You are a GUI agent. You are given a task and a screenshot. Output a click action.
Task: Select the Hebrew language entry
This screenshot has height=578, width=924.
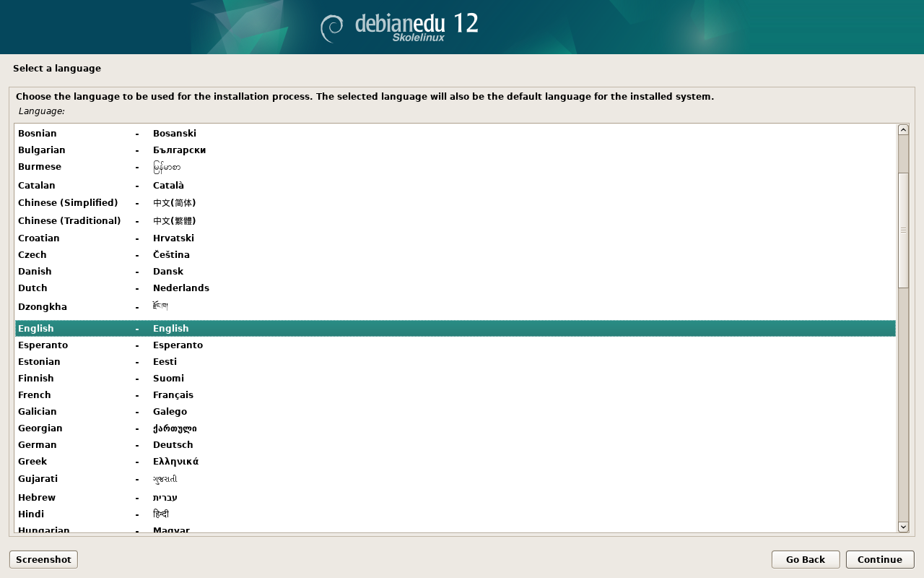tap(37, 498)
